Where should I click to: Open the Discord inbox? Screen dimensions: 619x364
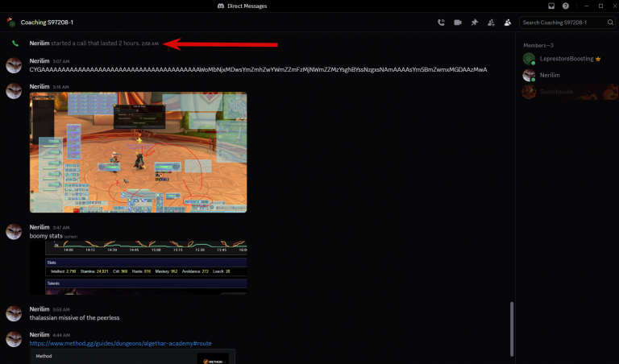[x=551, y=6]
